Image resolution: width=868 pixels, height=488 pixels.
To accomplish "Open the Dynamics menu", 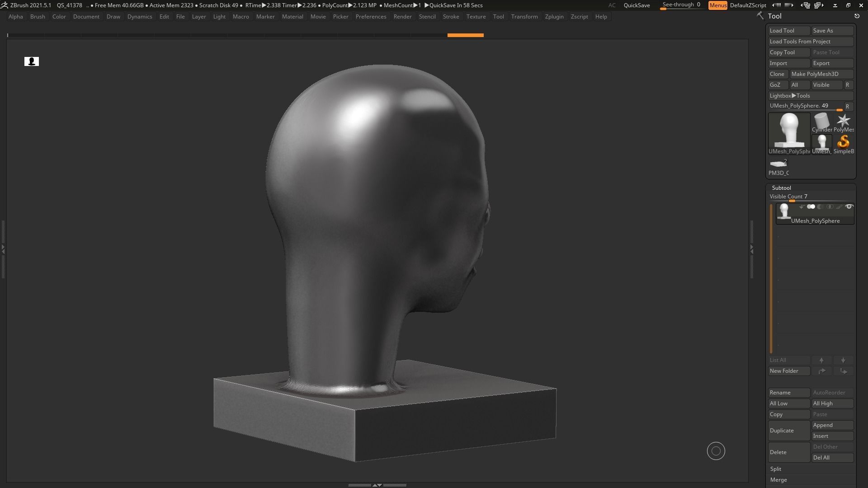I will pyautogui.click(x=140, y=17).
